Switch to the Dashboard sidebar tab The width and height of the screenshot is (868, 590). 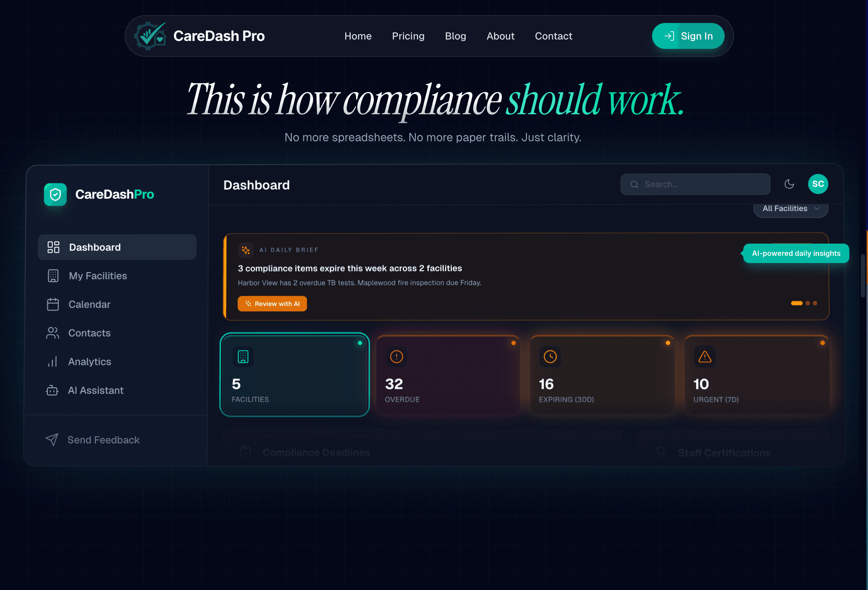point(94,247)
